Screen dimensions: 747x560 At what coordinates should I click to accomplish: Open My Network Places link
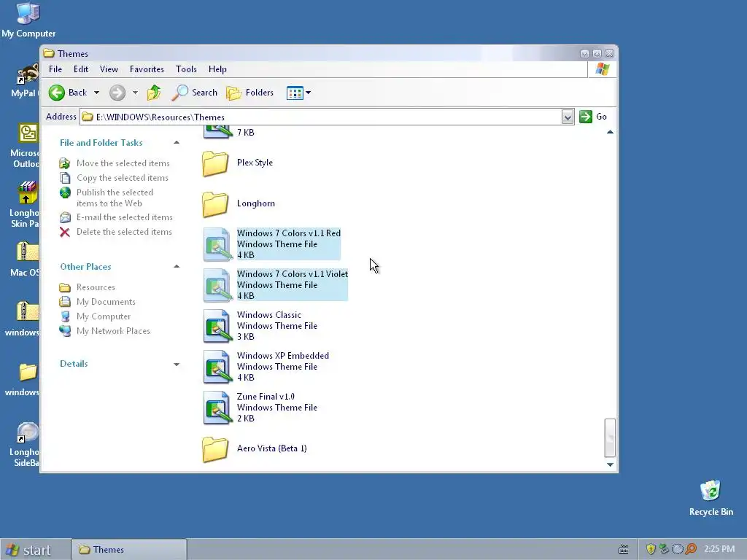113,331
